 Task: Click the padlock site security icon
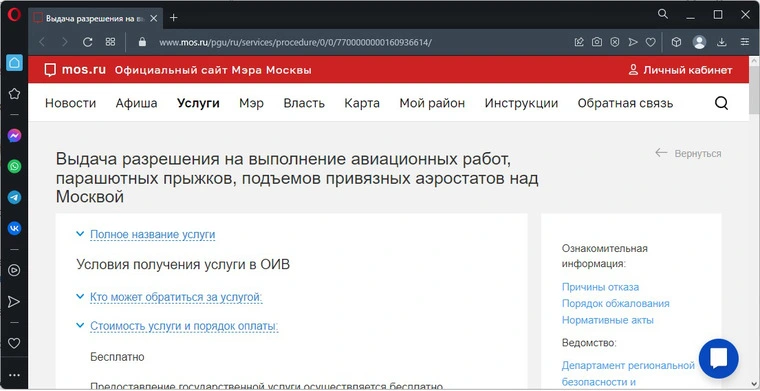coord(142,42)
